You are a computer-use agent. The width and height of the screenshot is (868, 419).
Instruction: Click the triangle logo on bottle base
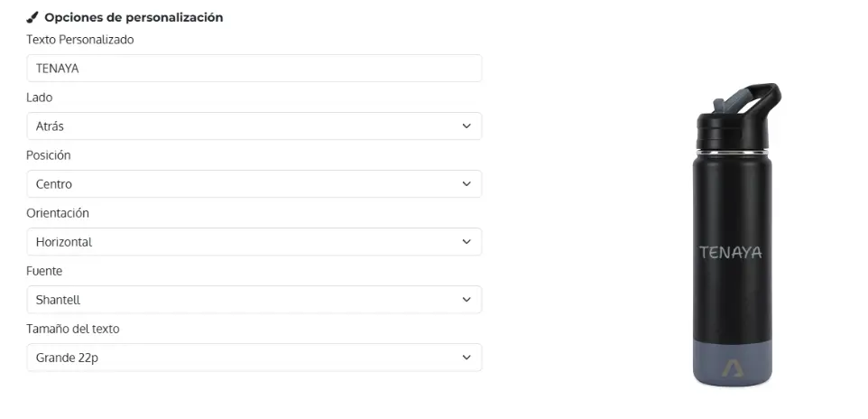pyautogui.click(x=729, y=368)
